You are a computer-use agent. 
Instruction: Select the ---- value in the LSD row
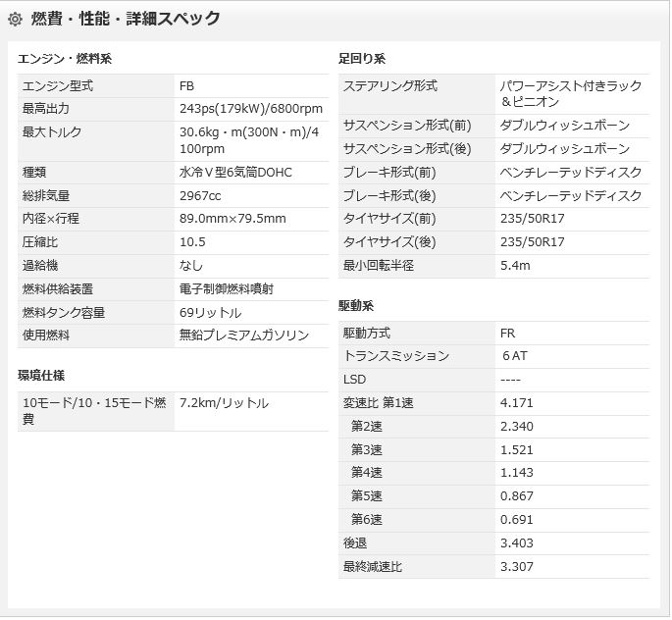point(510,381)
